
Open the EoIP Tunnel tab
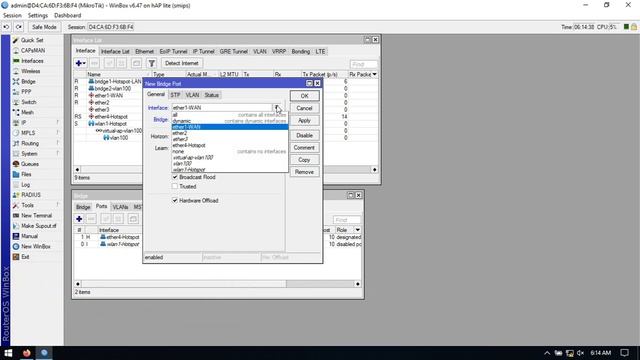tap(173, 51)
